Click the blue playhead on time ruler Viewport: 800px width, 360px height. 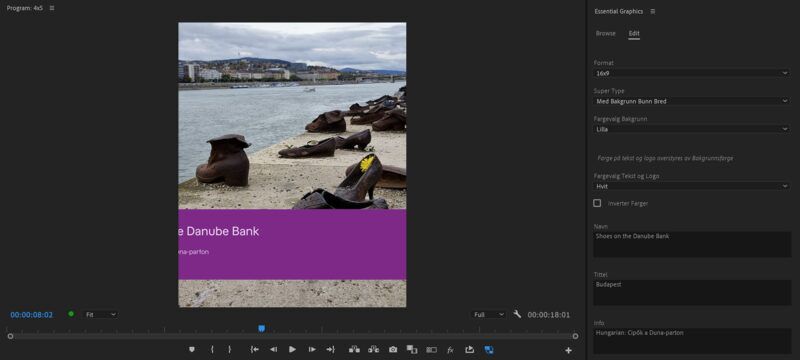tap(262, 328)
